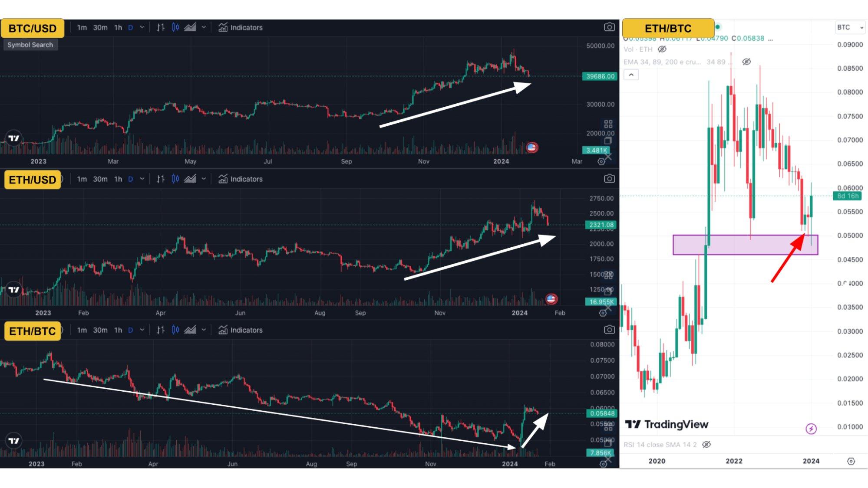Screen dimensions: 868x488
Task: Click the US flag events icon on BTC/USD chart
Action: (x=533, y=147)
